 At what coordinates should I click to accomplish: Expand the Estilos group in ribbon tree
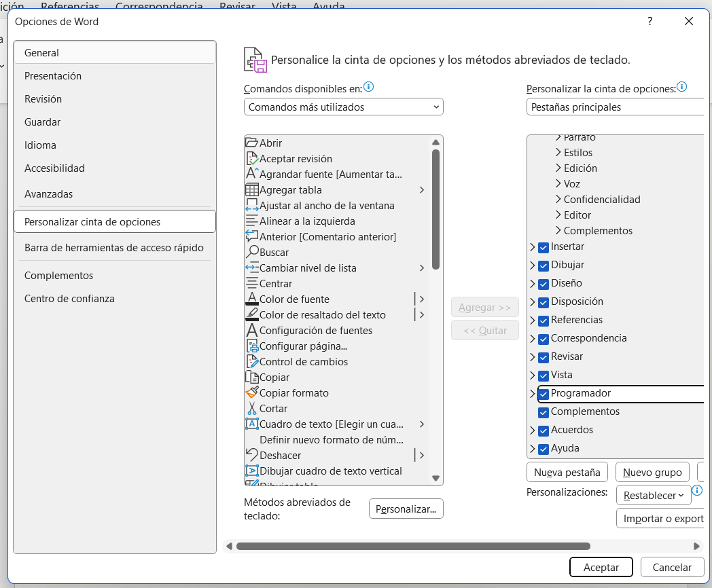pyautogui.click(x=558, y=153)
